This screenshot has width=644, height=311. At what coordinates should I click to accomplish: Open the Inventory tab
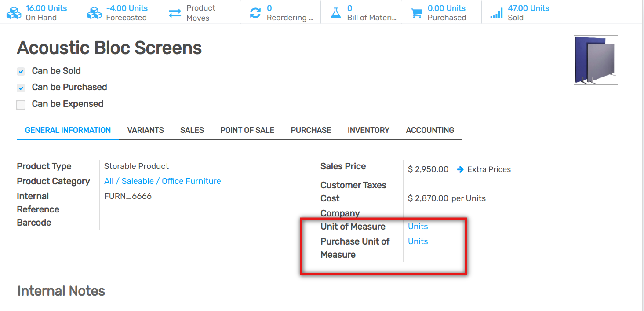tap(368, 130)
